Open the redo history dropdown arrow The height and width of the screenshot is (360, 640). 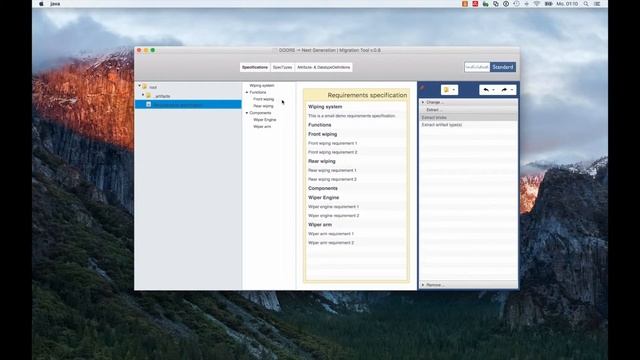512,90
